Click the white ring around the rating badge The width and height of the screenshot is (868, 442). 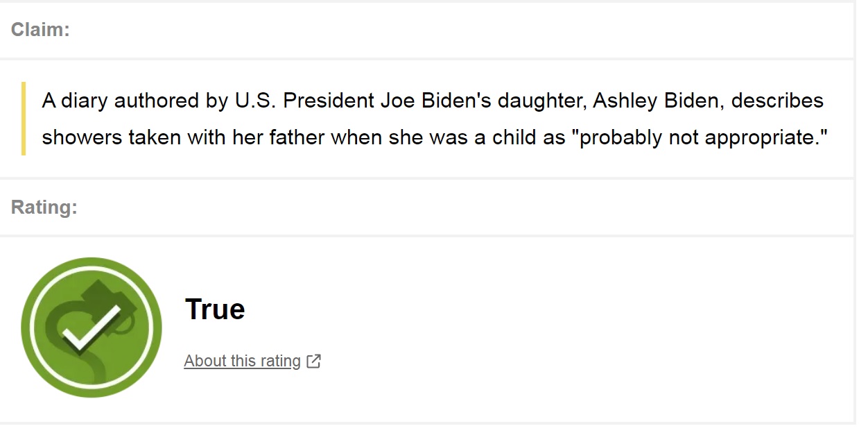pyautogui.click(x=92, y=266)
